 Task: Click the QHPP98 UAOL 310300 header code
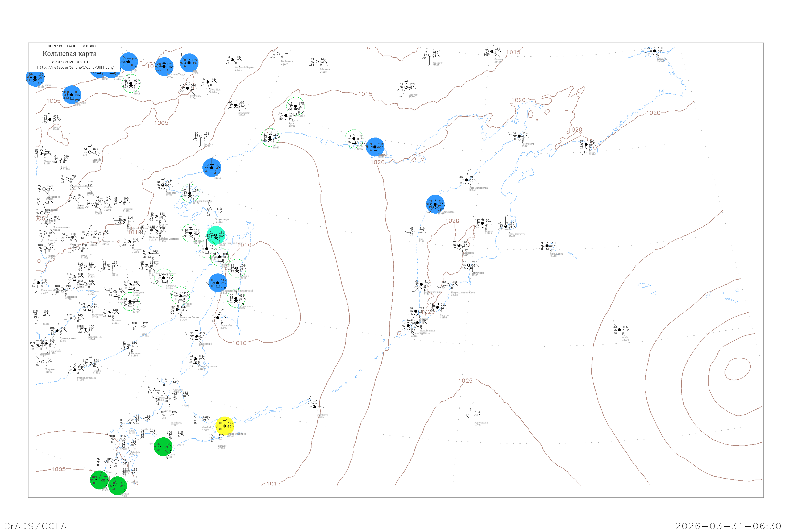click(x=72, y=46)
